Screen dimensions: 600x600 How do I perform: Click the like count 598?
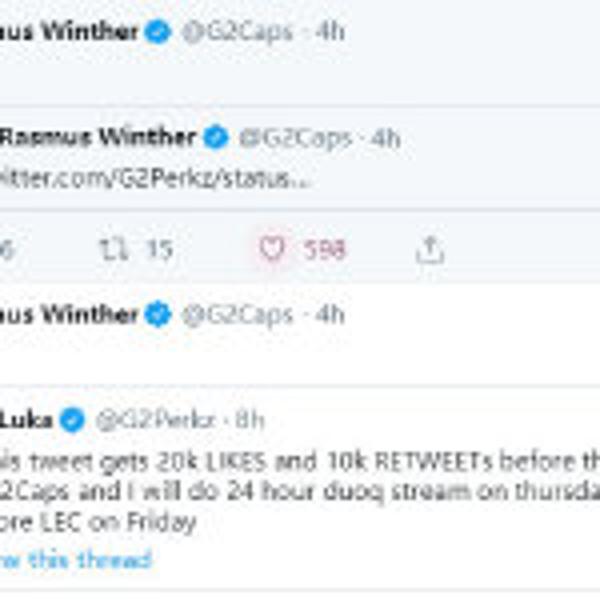[325, 249]
